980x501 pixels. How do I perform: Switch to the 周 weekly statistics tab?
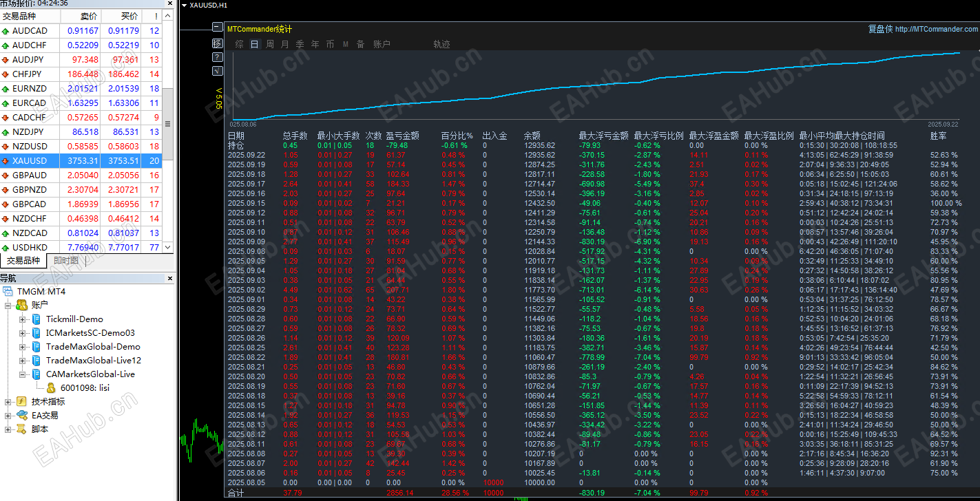click(269, 44)
